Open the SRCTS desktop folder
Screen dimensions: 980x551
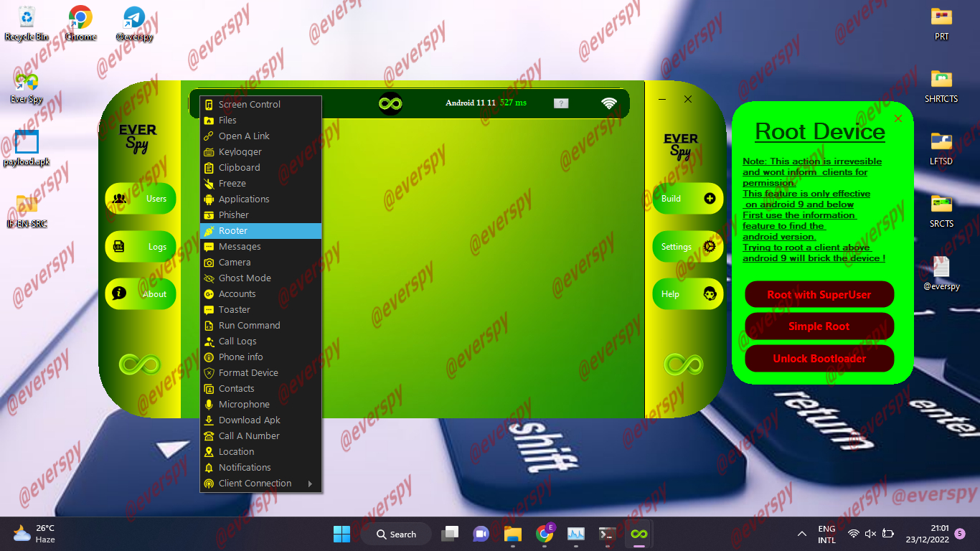(941, 211)
